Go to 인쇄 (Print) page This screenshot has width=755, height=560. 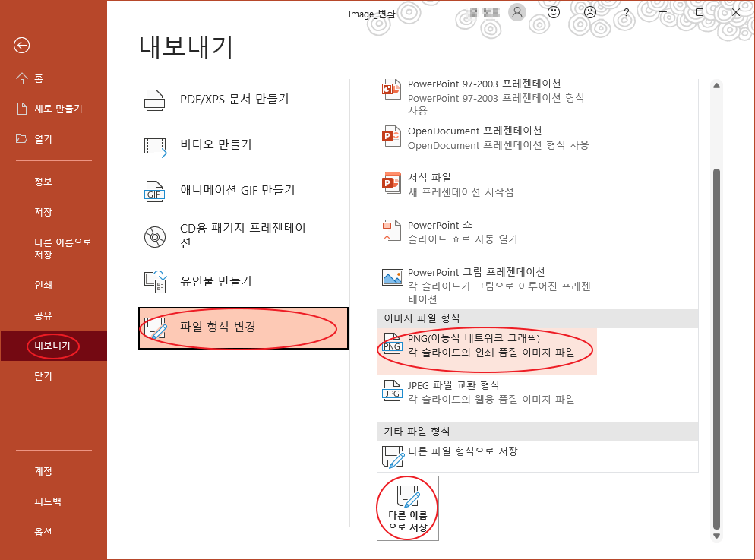(x=53, y=285)
